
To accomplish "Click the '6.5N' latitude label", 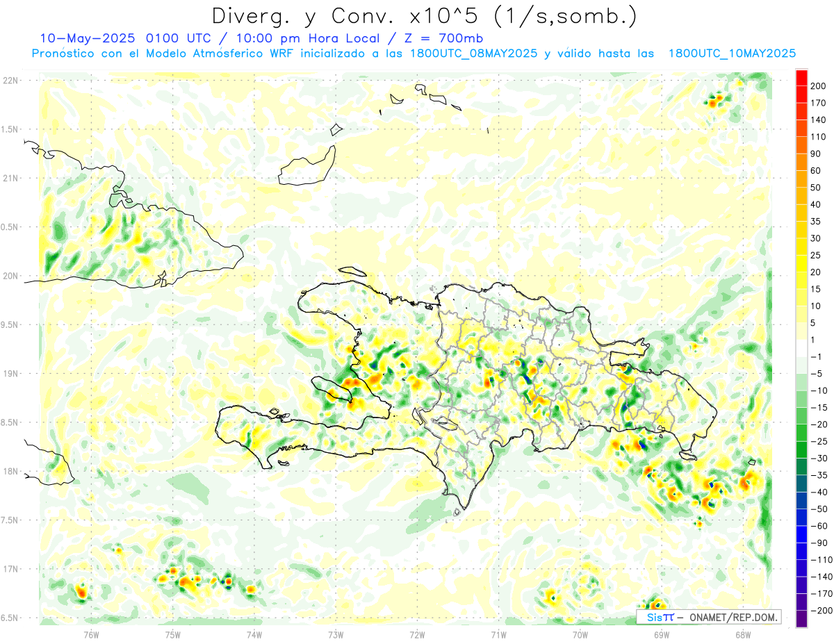I will 9,618.
